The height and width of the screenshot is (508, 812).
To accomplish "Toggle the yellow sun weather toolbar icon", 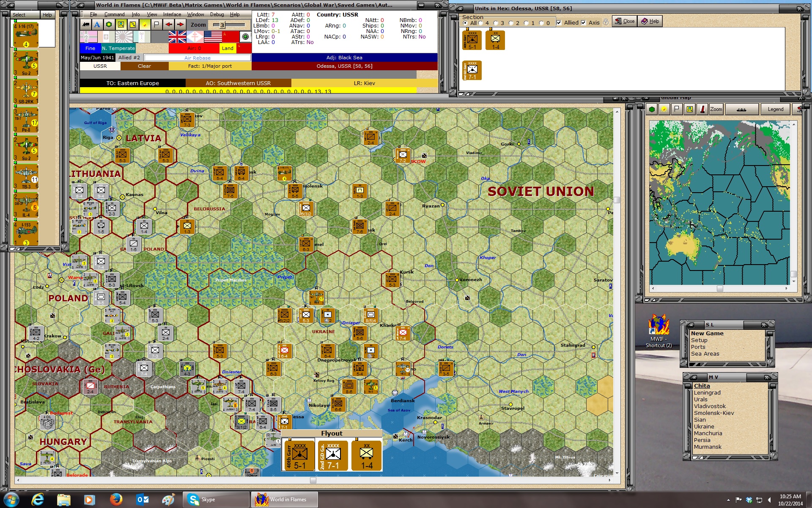I will click(x=145, y=25).
